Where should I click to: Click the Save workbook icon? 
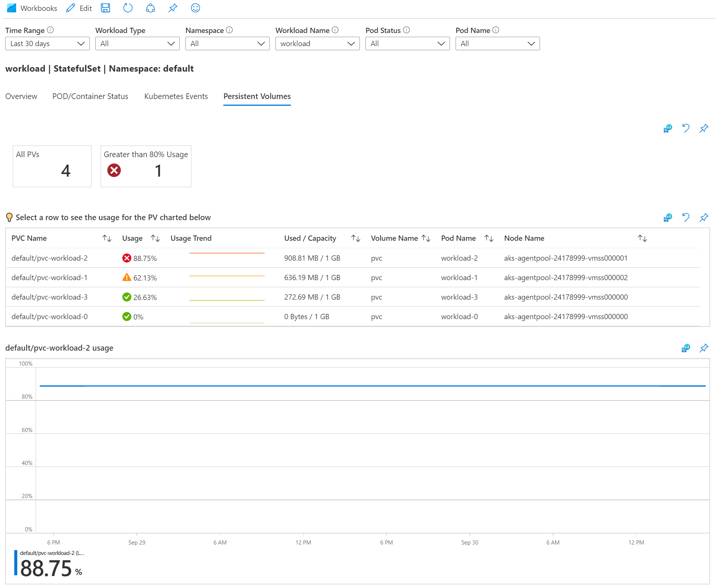(105, 8)
